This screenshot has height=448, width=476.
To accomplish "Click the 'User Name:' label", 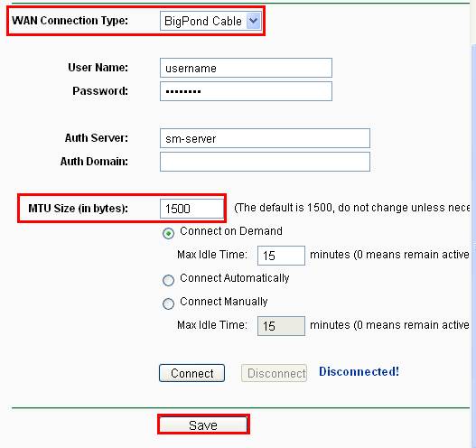I will (x=98, y=68).
